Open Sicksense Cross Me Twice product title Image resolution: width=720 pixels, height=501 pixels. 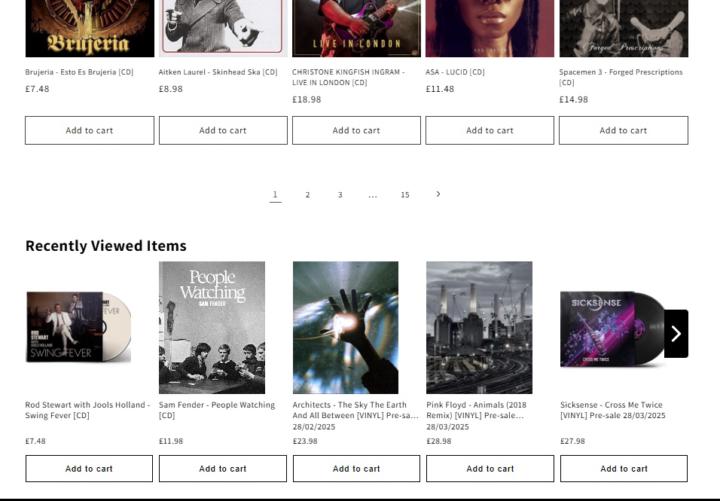pos(613,410)
